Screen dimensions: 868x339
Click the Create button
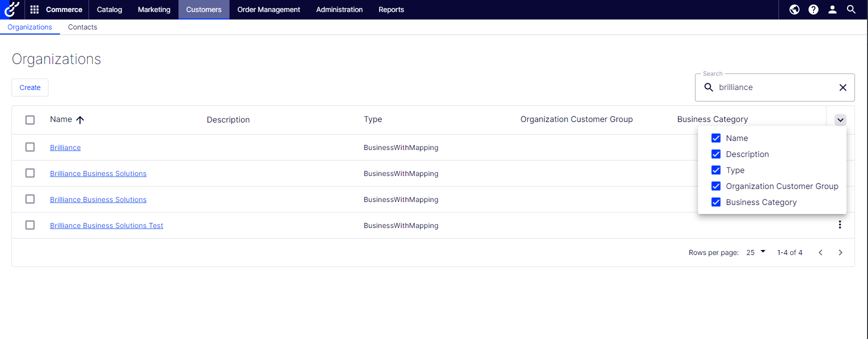point(30,87)
